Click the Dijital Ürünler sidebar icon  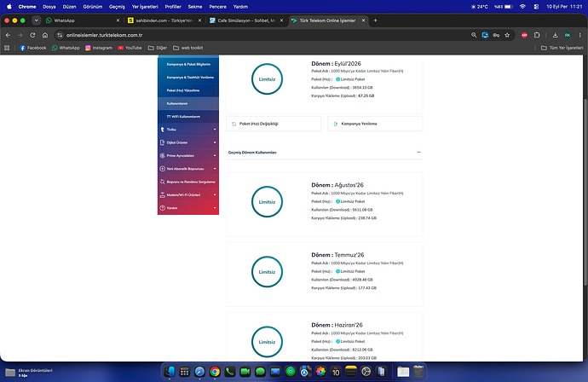click(x=163, y=142)
